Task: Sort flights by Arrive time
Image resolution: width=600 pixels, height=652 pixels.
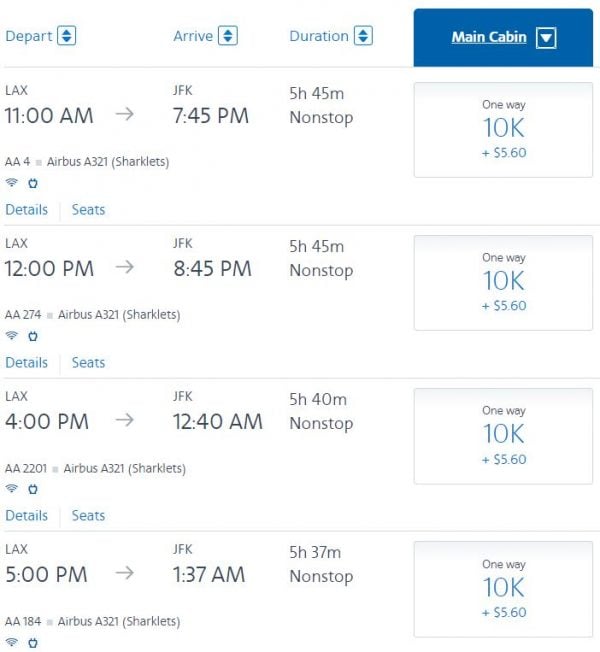Action: [227, 36]
